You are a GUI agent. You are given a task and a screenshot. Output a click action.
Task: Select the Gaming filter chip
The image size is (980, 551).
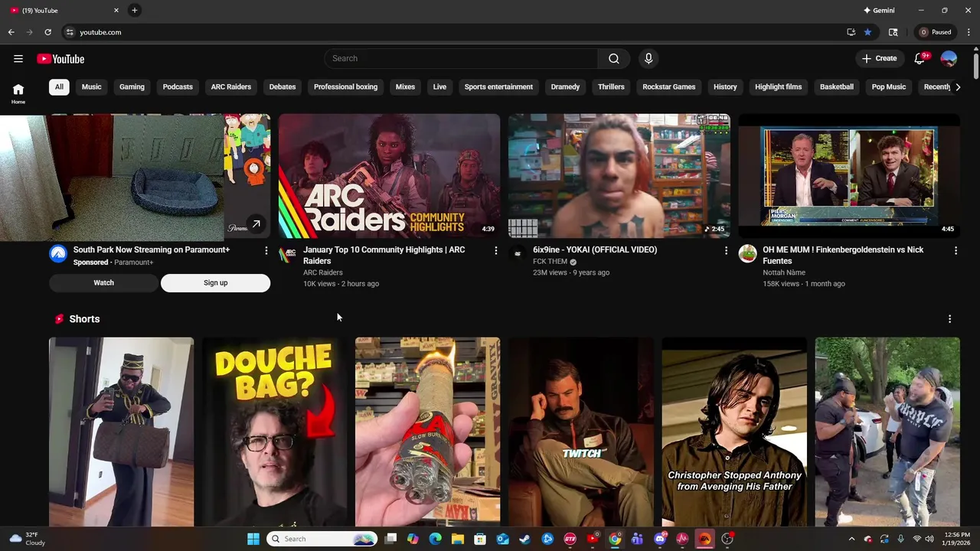tap(132, 86)
